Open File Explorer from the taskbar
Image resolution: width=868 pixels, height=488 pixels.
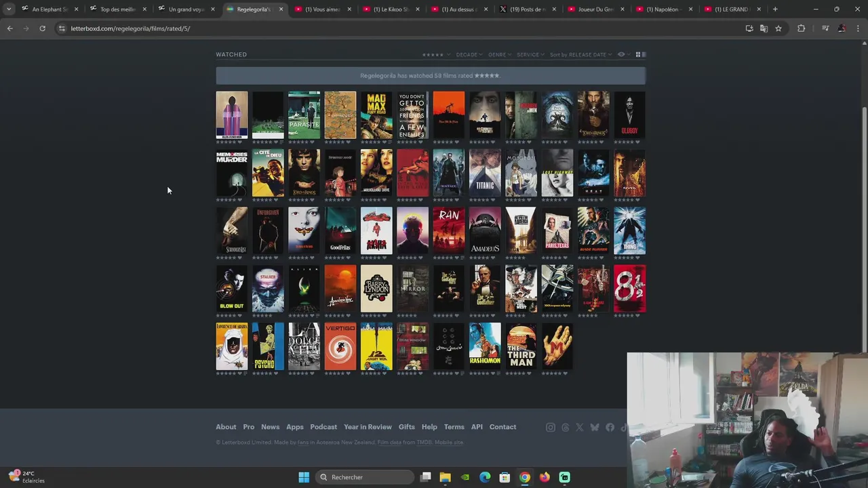[x=446, y=477]
